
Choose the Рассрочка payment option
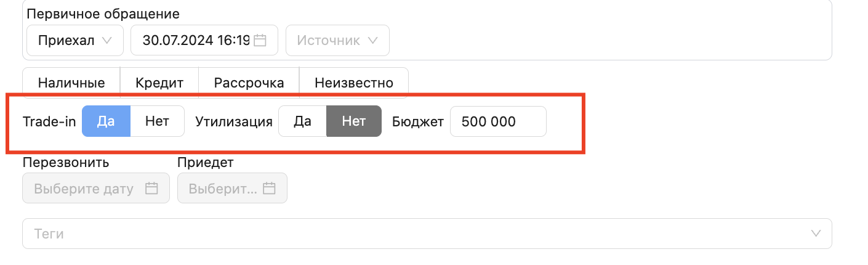tap(249, 83)
